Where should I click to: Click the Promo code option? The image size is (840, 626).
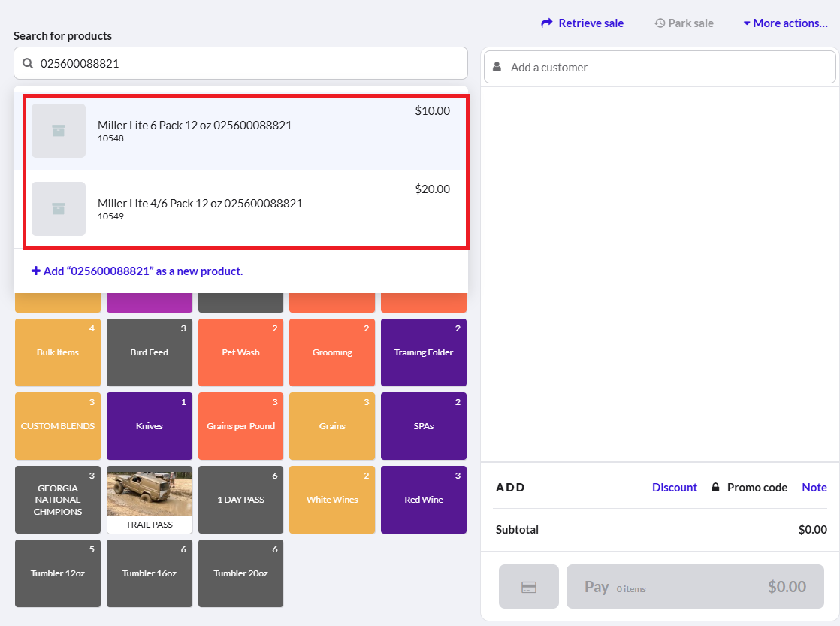(750, 487)
